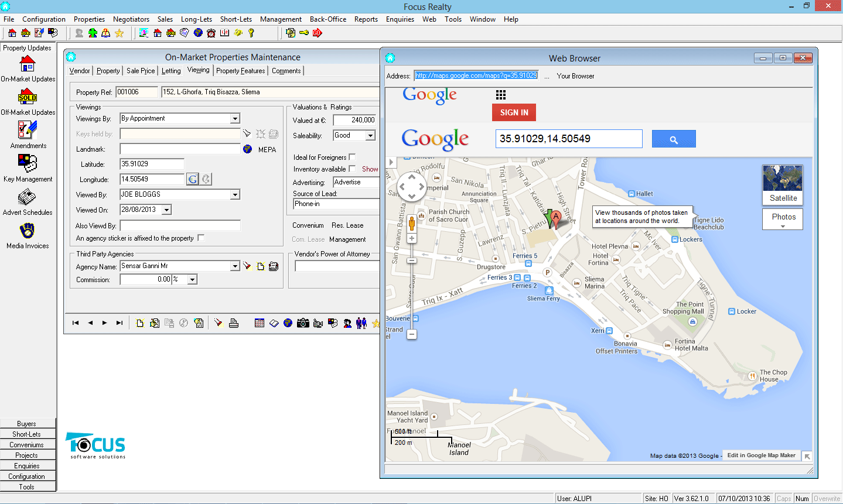
Task: Switch to the Property Features tab
Action: [x=240, y=71]
